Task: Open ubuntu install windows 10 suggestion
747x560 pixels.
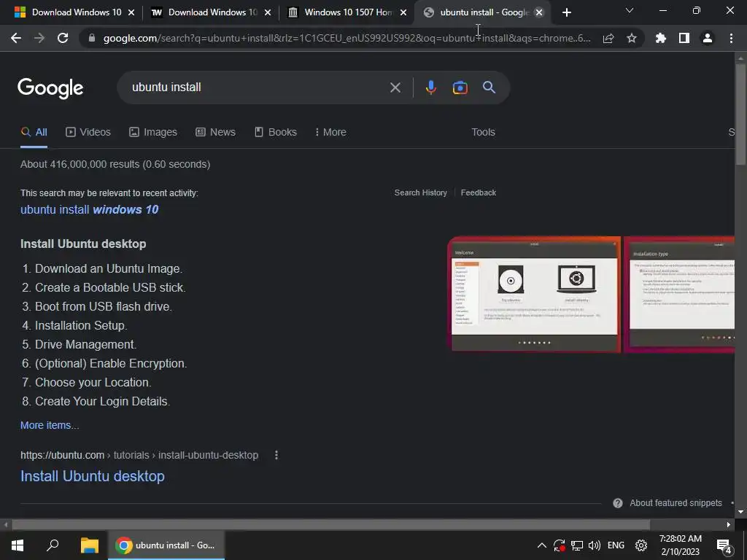Action: click(x=90, y=209)
